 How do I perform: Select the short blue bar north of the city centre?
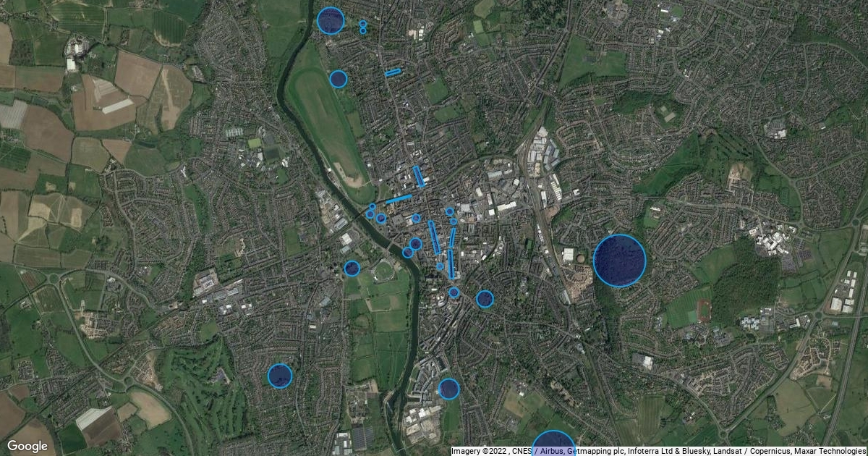393,72
